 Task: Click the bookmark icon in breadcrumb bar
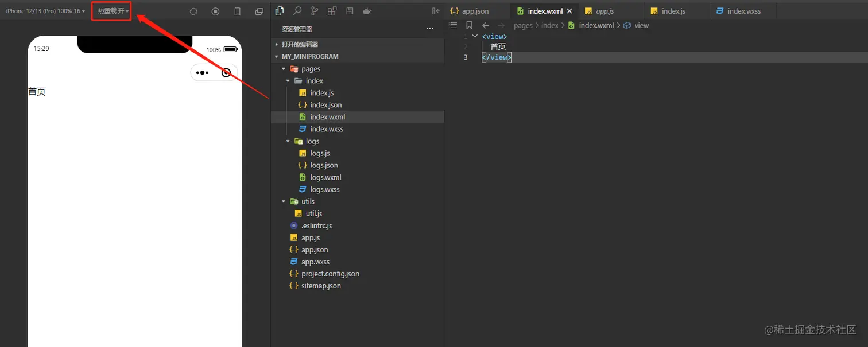[x=469, y=25]
